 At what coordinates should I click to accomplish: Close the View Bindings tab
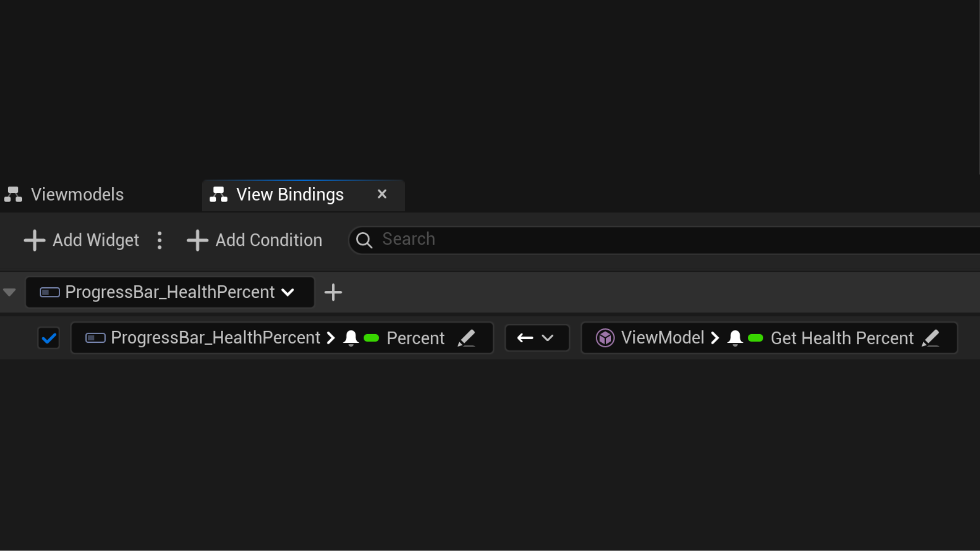tap(382, 194)
